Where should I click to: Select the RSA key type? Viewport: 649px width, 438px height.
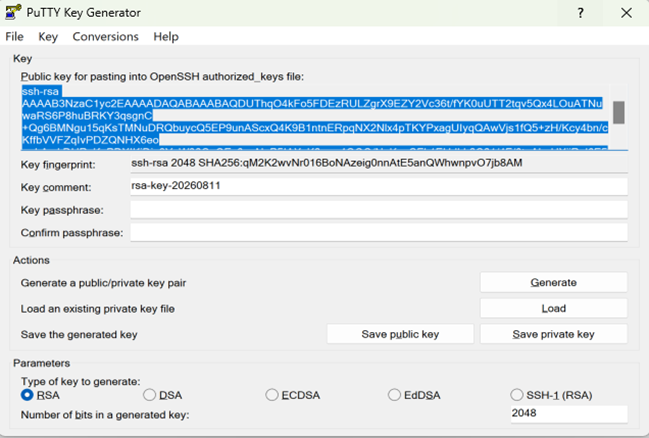click(40, 395)
